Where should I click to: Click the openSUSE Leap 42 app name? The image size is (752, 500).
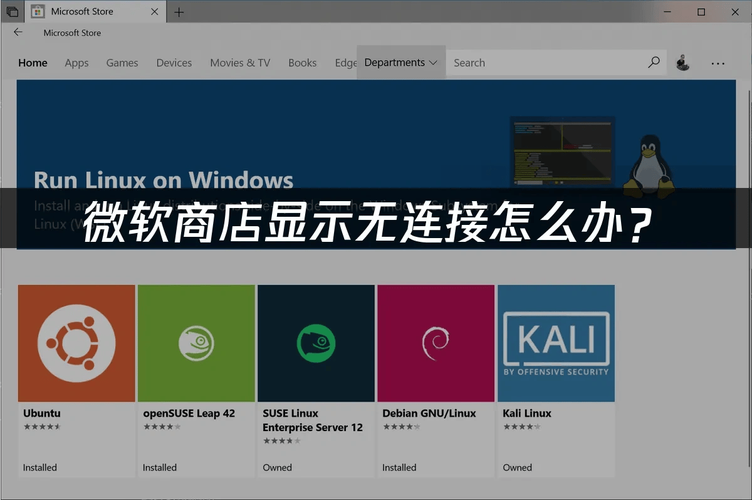189,413
